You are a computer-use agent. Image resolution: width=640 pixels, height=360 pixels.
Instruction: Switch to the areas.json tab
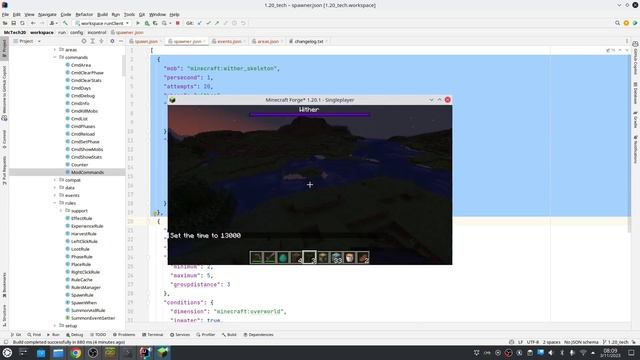(267, 41)
